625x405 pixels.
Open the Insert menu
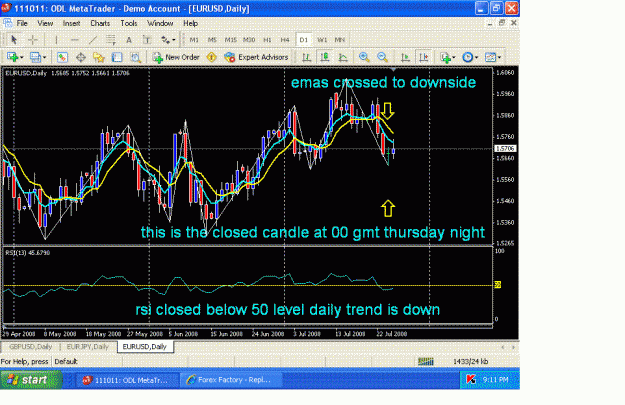pyautogui.click(x=71, y=24)
